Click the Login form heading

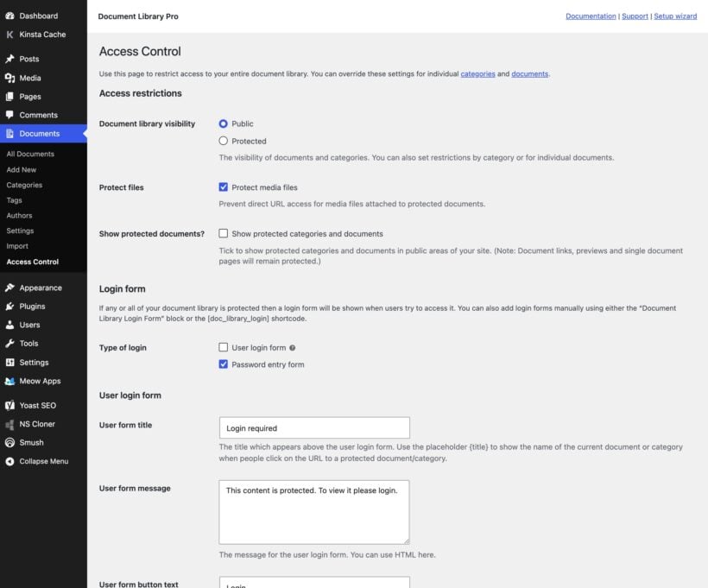(123, 288)
